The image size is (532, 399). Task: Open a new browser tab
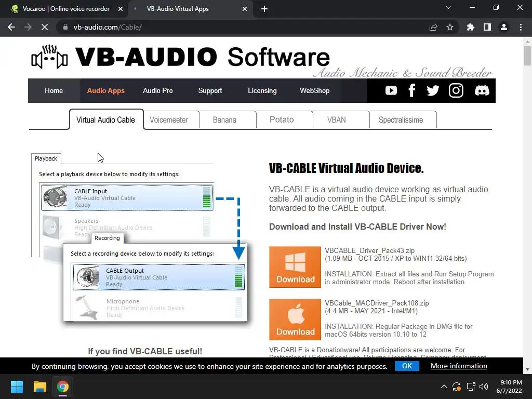tap(264, 9)
